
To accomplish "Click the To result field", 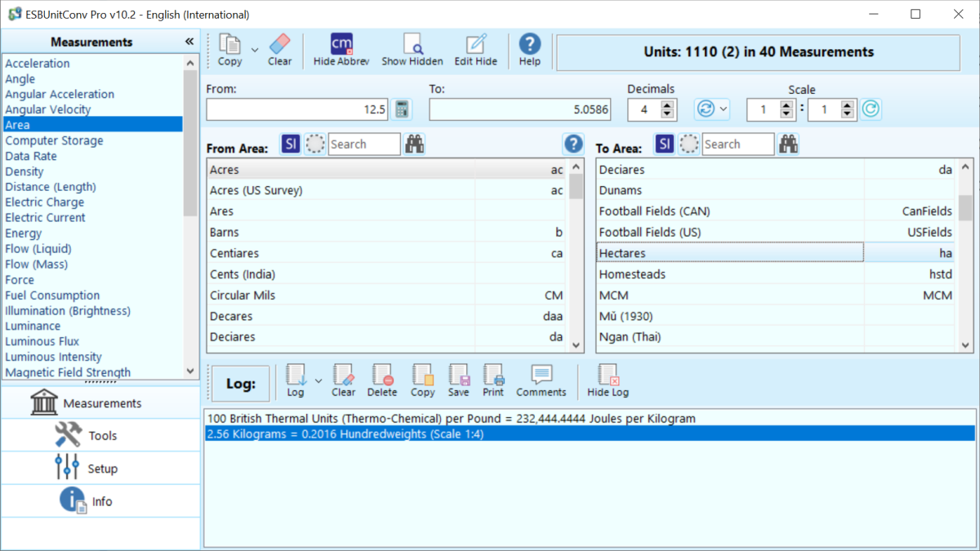I will click(519, 109).
